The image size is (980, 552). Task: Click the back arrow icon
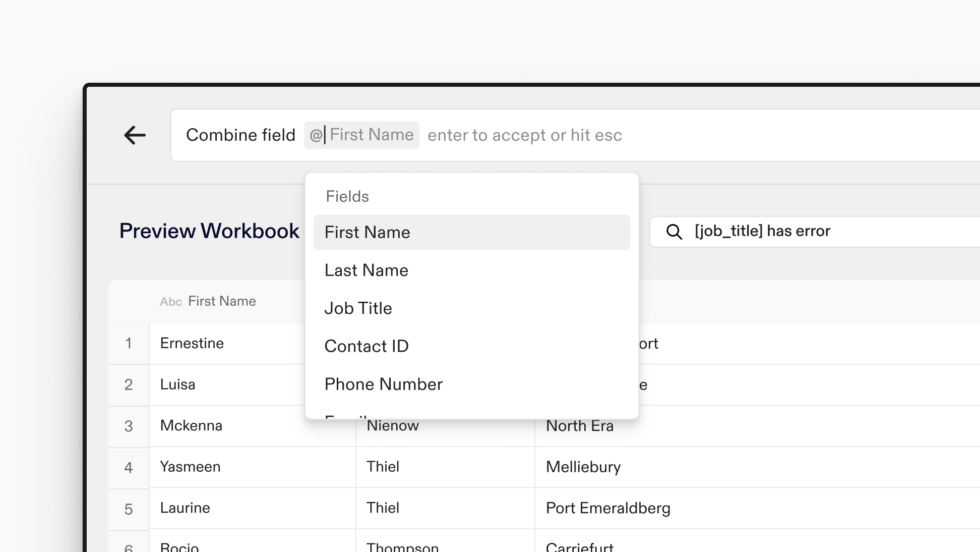click(x=135, y=135)
